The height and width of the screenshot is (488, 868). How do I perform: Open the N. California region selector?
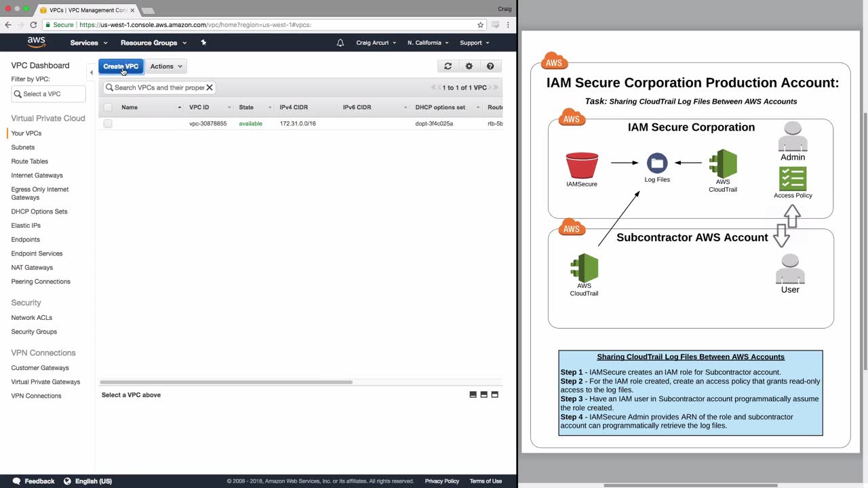click(429, 43)
